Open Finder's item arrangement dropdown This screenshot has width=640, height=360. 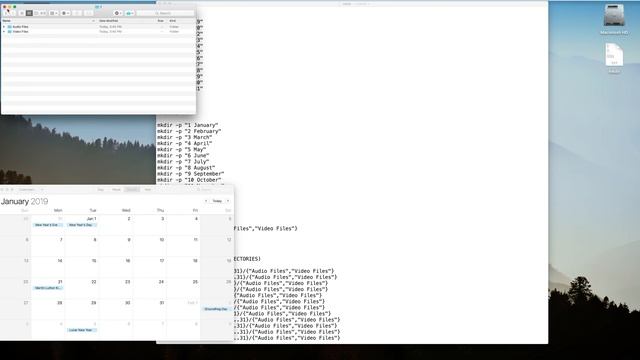pyautogui.click(x=53, y=13)
